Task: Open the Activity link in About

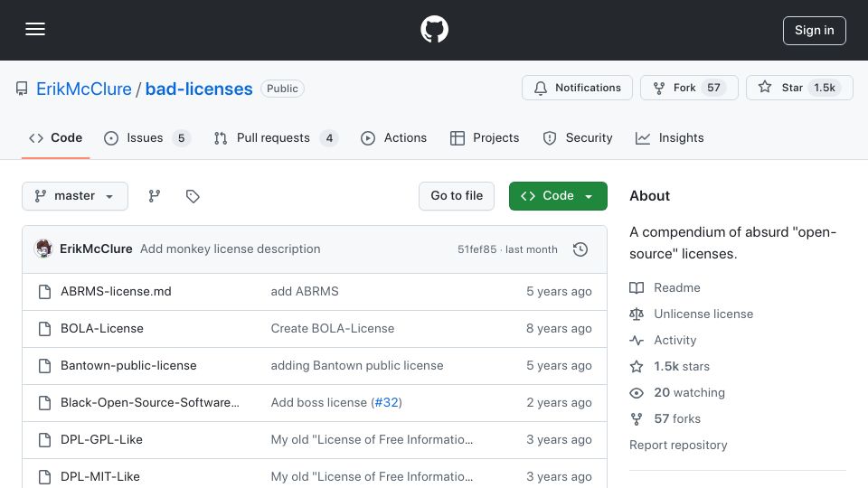Action: (675, 341)
